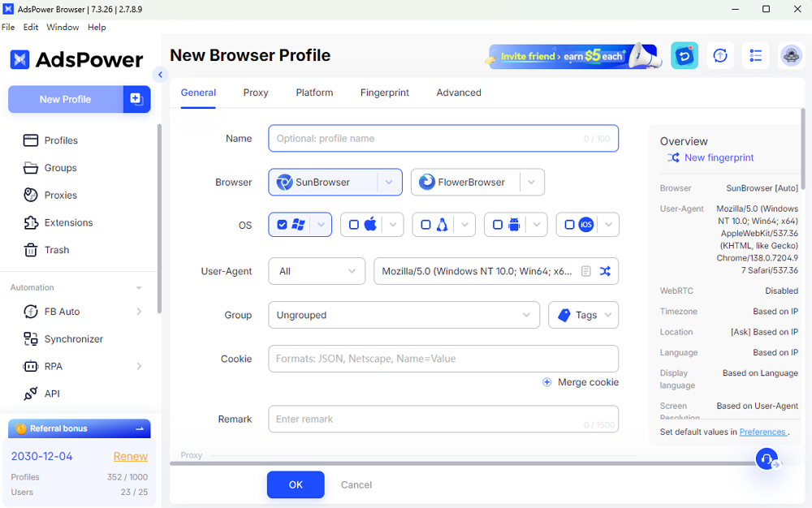The image size is (812, 508).
Task: Open the User-Agent All dropdown
Action: pos(317,271)
